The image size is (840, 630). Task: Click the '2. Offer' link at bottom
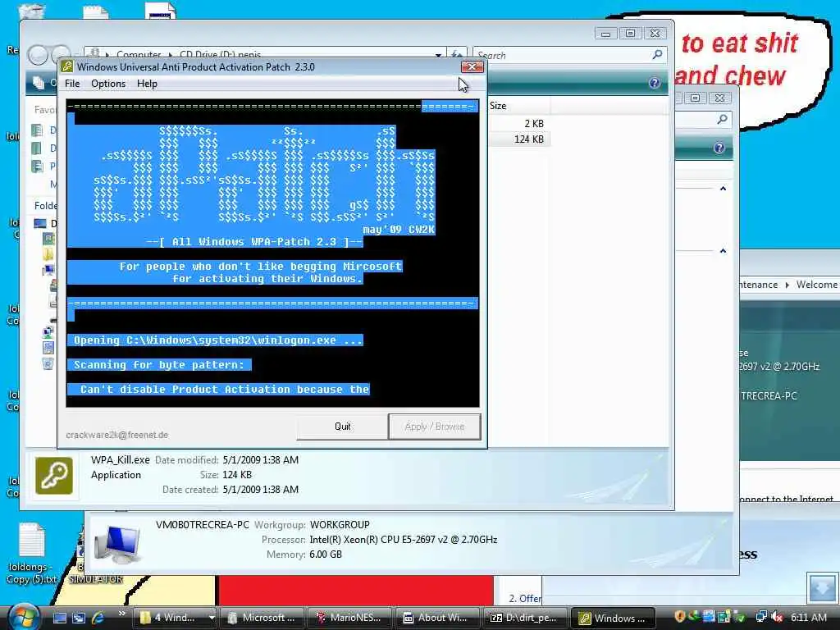click(x=524, y=598)
